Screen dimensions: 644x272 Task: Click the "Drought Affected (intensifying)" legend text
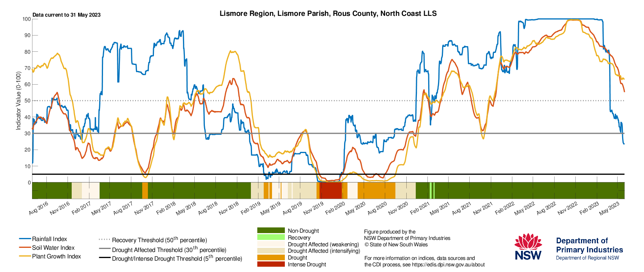324,250
